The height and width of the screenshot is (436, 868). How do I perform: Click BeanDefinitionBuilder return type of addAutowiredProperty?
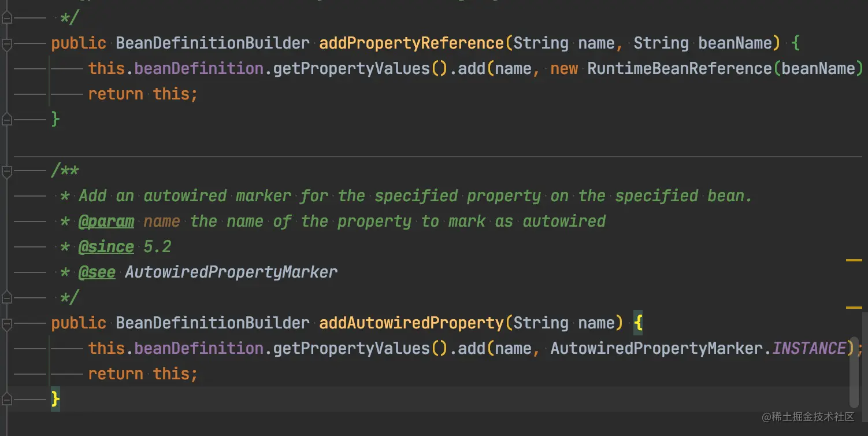(x=213, y=323)
